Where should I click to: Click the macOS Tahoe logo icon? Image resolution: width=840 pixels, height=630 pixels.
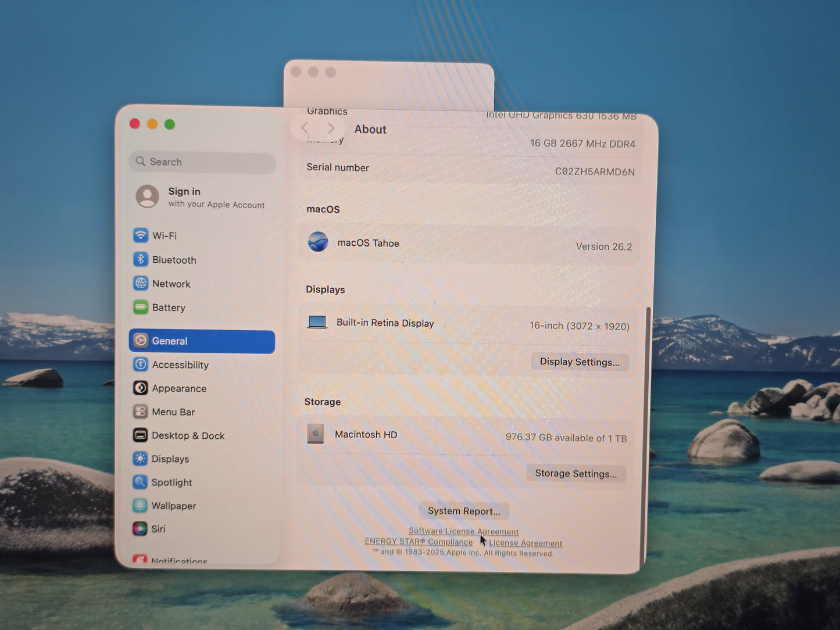coord(318,241)
